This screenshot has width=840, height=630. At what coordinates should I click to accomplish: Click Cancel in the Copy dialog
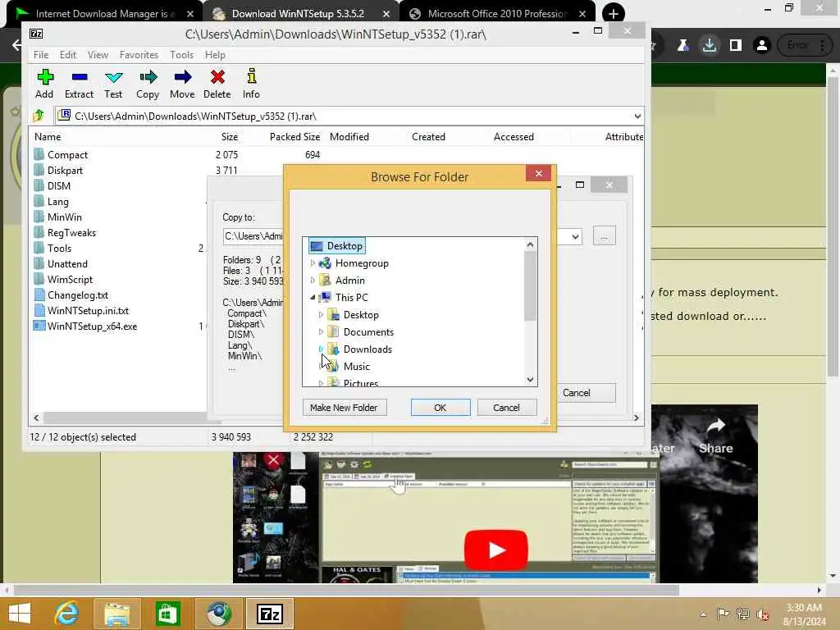[x=586, y=393]
